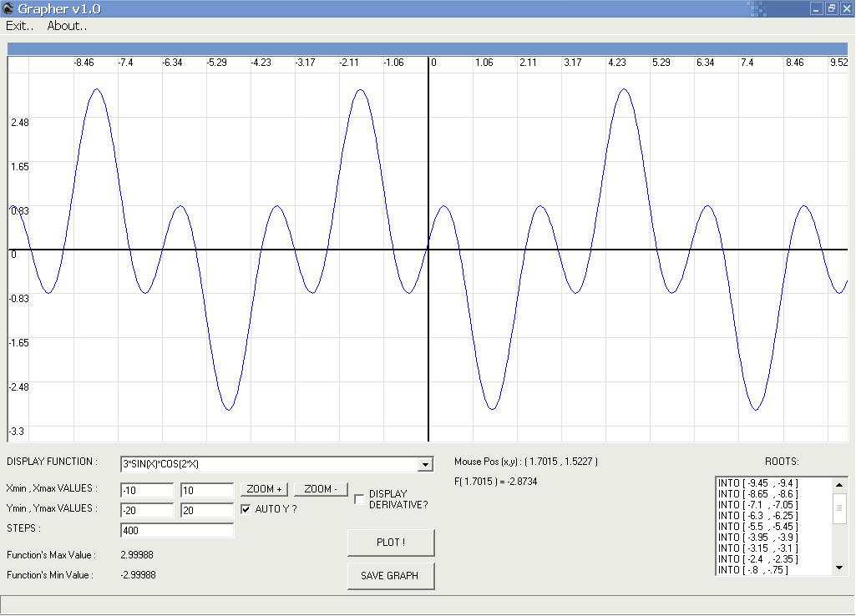Enable the DISPLAY DERIVATIVE checkbox
The width and height of the screenshot is (856, 616).
point(359,499)
